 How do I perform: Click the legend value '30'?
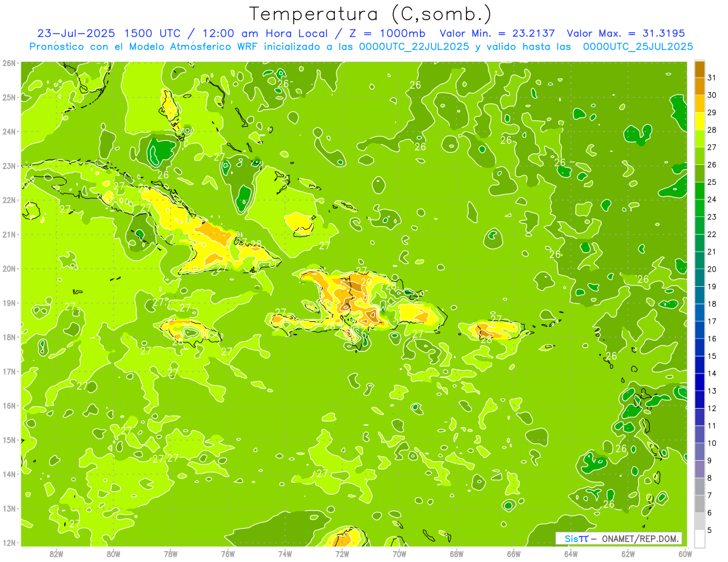point(712,95)
